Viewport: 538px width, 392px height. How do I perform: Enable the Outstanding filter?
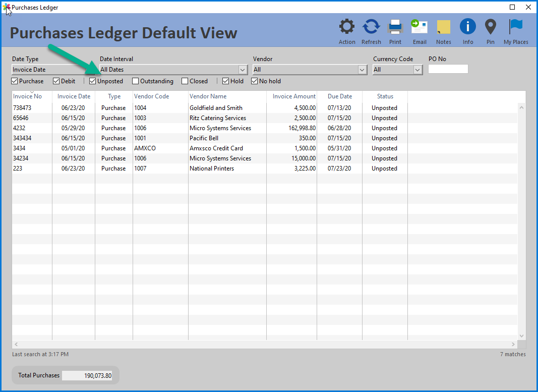[135, 81]
